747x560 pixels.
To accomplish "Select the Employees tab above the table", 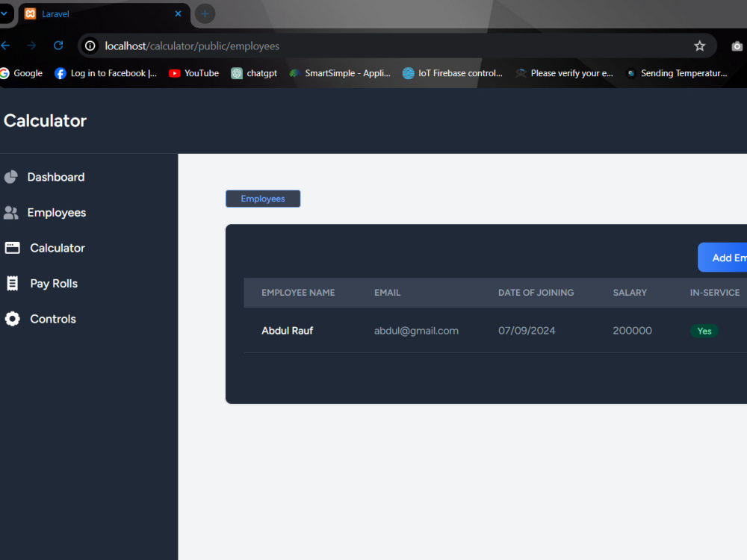I will point(263,198).
